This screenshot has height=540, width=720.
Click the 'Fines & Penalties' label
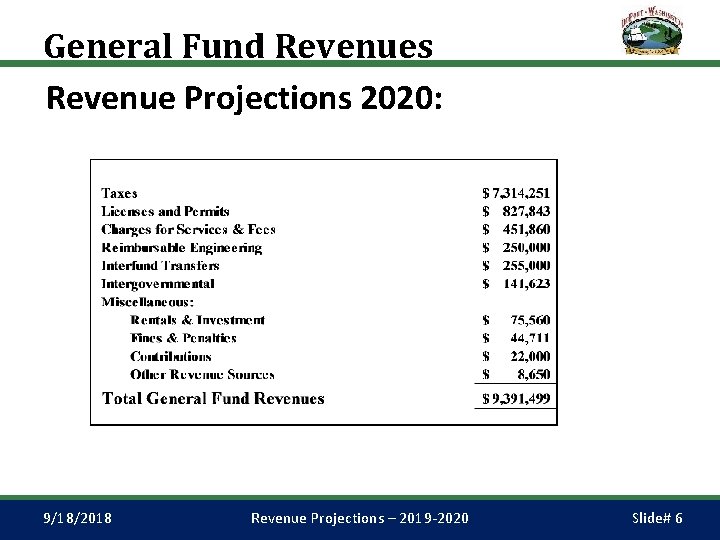coord(183,338)
